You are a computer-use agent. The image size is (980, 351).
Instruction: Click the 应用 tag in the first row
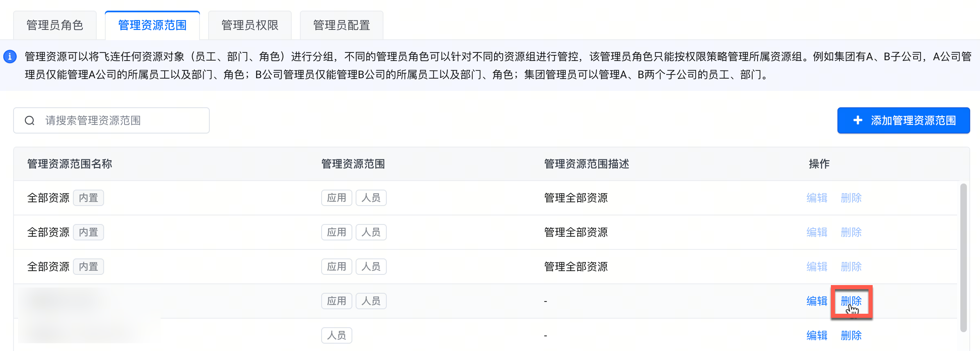click(336, 198)
